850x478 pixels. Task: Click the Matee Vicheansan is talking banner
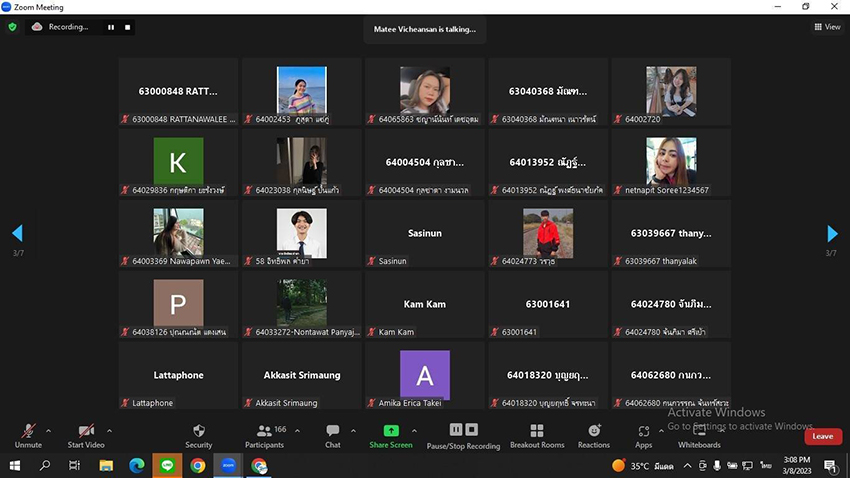point(425,29)
